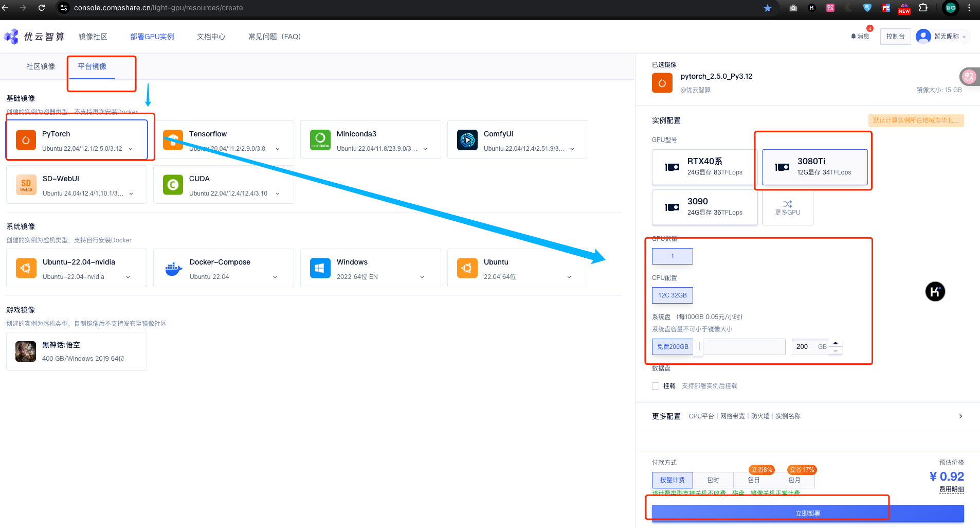The width and height of the screenshot is (980, 528).
Task: Switch to the 平台镜像 tab
Action: pos(92,66)
